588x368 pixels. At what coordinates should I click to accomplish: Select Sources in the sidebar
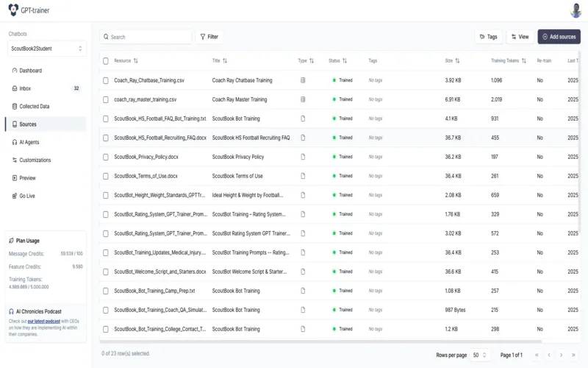(46, 124)
